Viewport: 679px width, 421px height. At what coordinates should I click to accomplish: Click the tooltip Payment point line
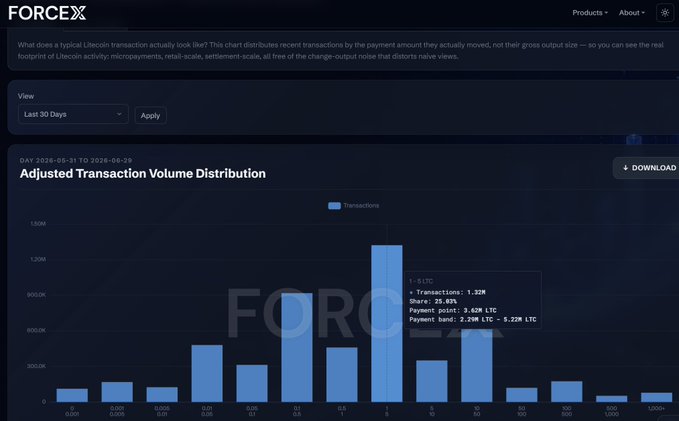tap(453, 311)
